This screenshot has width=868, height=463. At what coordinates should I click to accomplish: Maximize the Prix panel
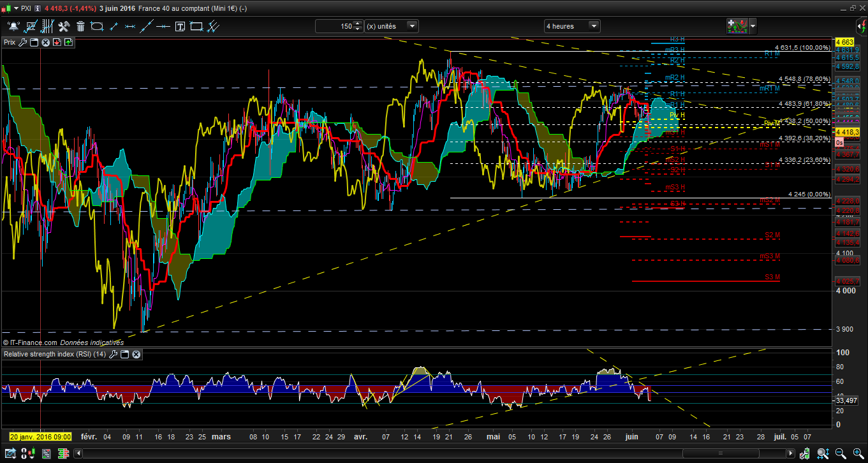coord(34,42)
